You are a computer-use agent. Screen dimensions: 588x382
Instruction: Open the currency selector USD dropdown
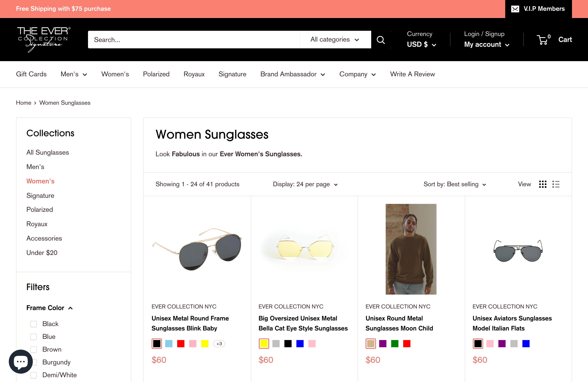[x=421, y=44]
